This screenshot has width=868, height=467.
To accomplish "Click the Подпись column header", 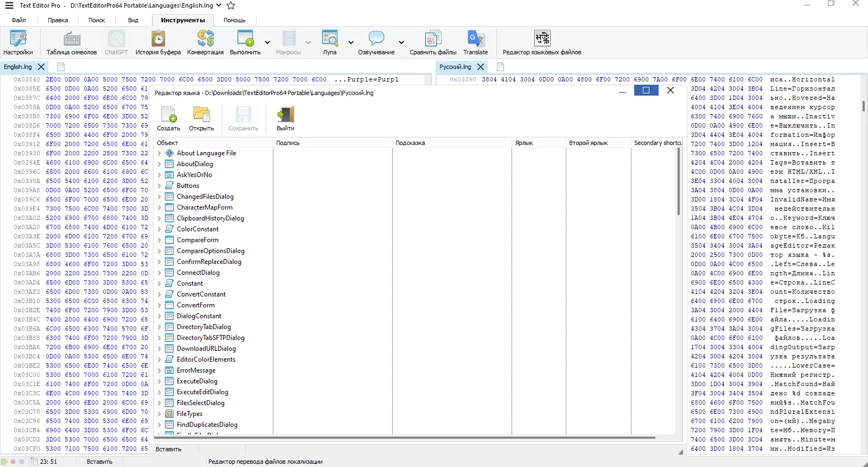I will pos(333,143).
